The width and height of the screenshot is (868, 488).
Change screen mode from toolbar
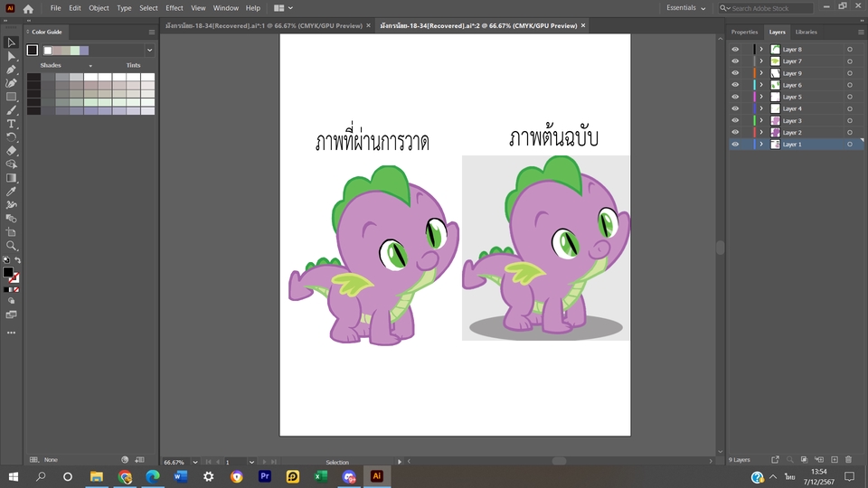pos(11,314)
